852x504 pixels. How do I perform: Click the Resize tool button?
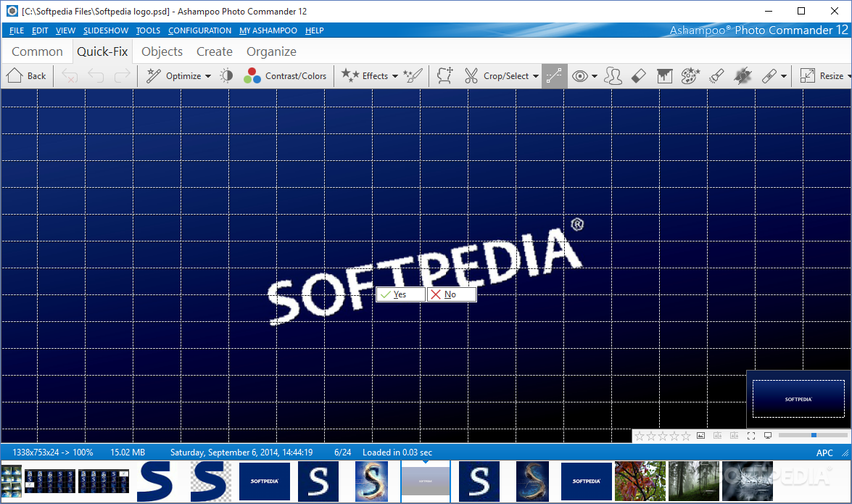822,76
